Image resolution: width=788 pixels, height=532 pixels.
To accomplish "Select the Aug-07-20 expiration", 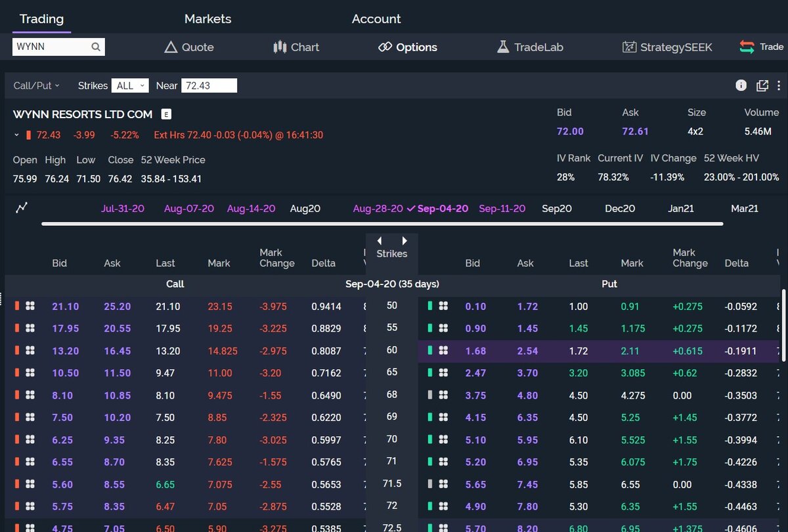I will (189, 208).
